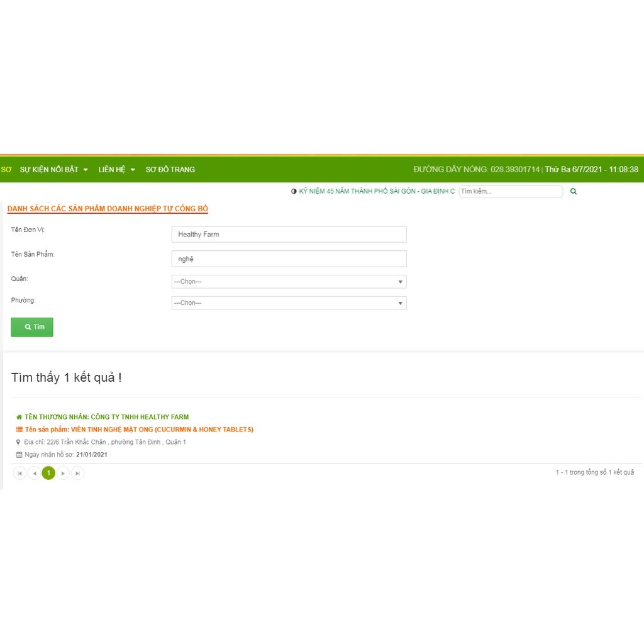Screen dimensions: 644x644
Task: Click the Tên Đơn Vị input field
Action: tap(289, 234)
